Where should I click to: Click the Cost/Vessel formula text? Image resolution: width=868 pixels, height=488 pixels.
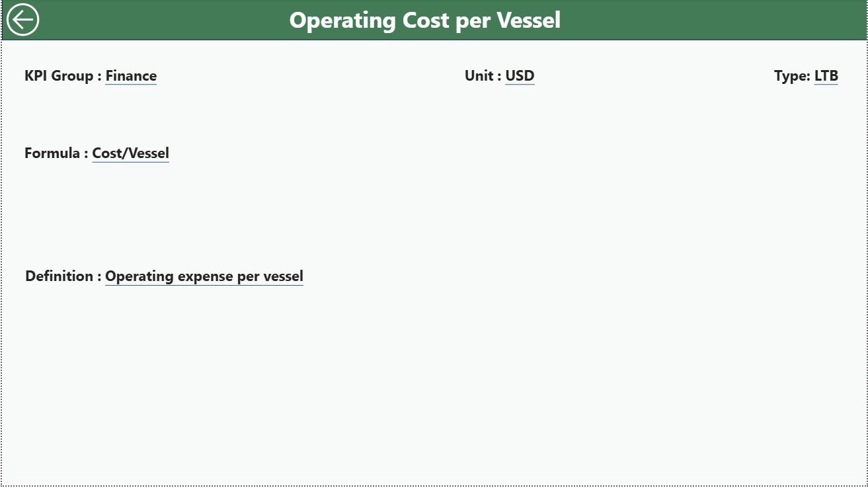click(x=130, y=153)
